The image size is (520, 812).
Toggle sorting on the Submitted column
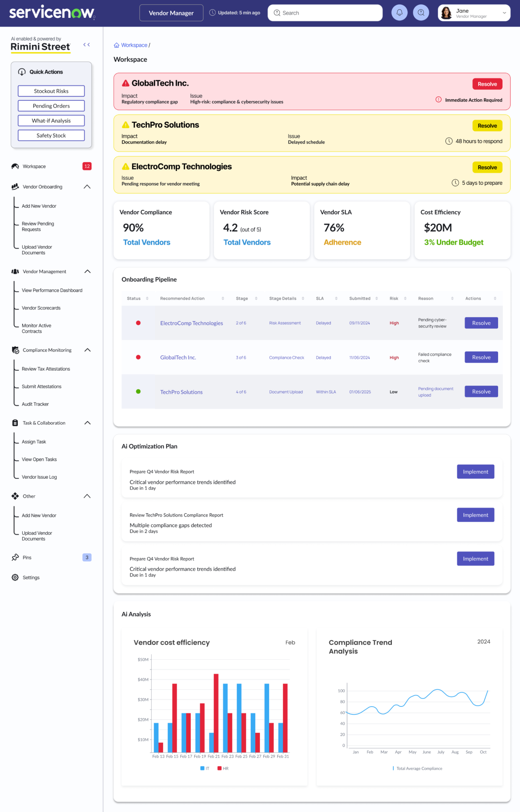[377, 298]
